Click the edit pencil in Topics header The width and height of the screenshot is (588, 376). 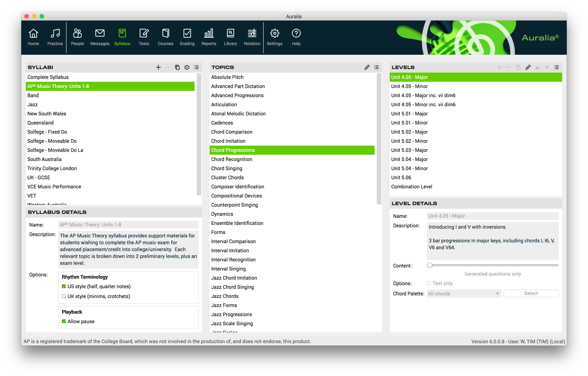click(x=367, y=67)
